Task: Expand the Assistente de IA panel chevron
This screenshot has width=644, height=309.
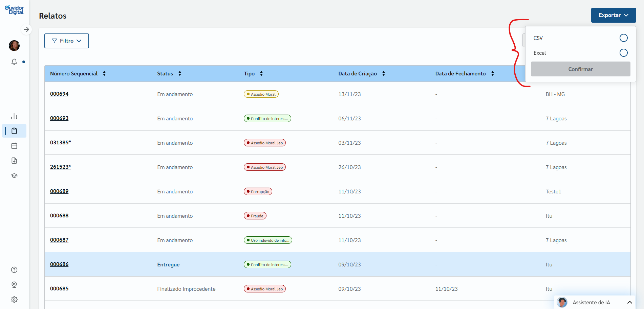Action: tap(629, 302)
